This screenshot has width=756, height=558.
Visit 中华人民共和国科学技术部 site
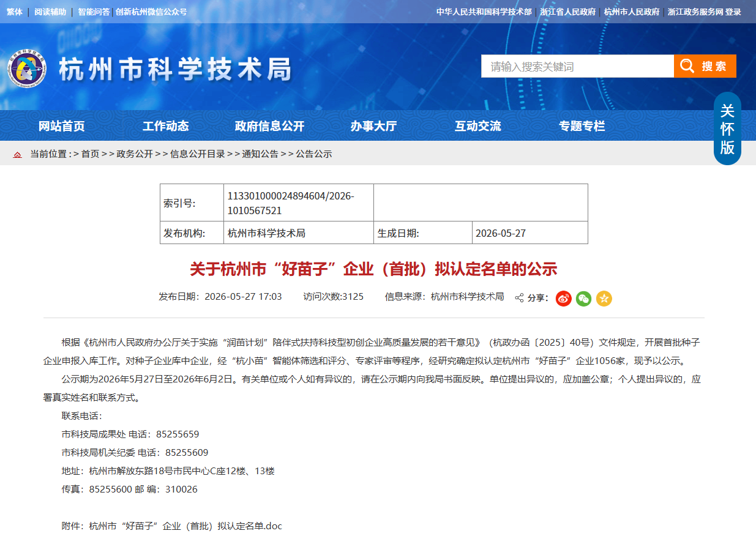484,12
